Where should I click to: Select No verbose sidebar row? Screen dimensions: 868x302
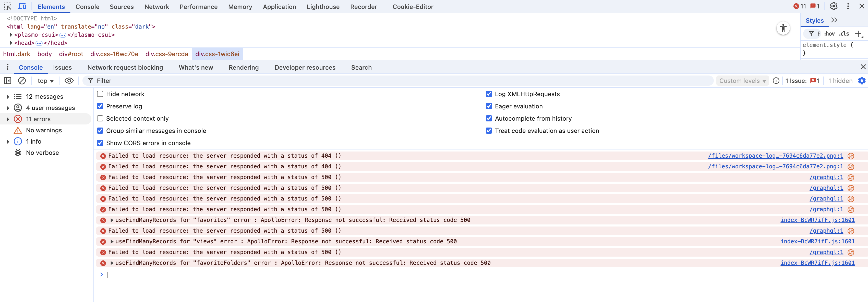[x=46, y=153]
